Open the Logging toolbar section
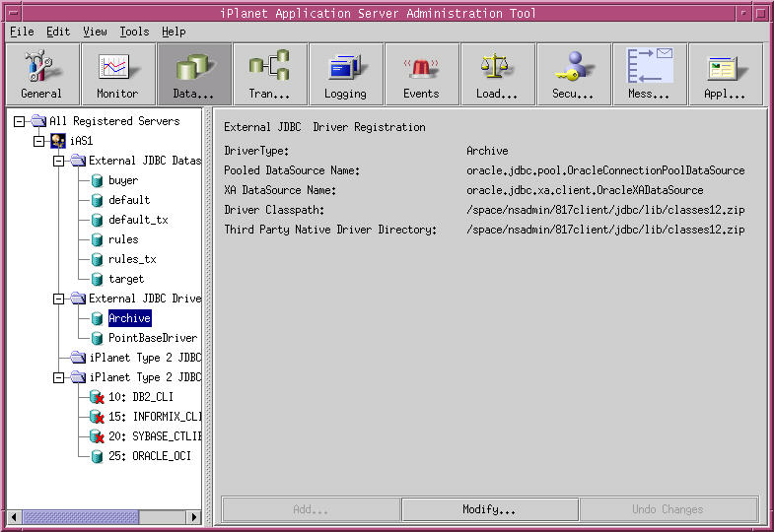Viewport: 774px width, 532px height. pos(346,74)
